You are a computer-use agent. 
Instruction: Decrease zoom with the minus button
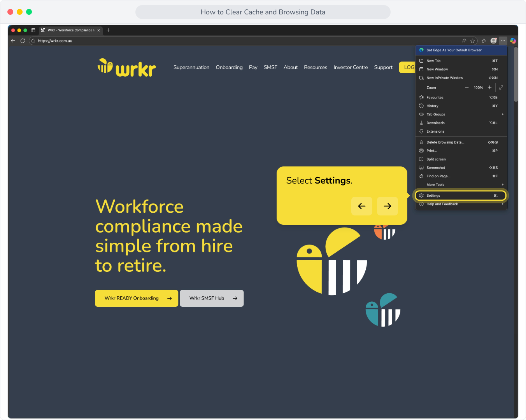(x=467, y=87)
